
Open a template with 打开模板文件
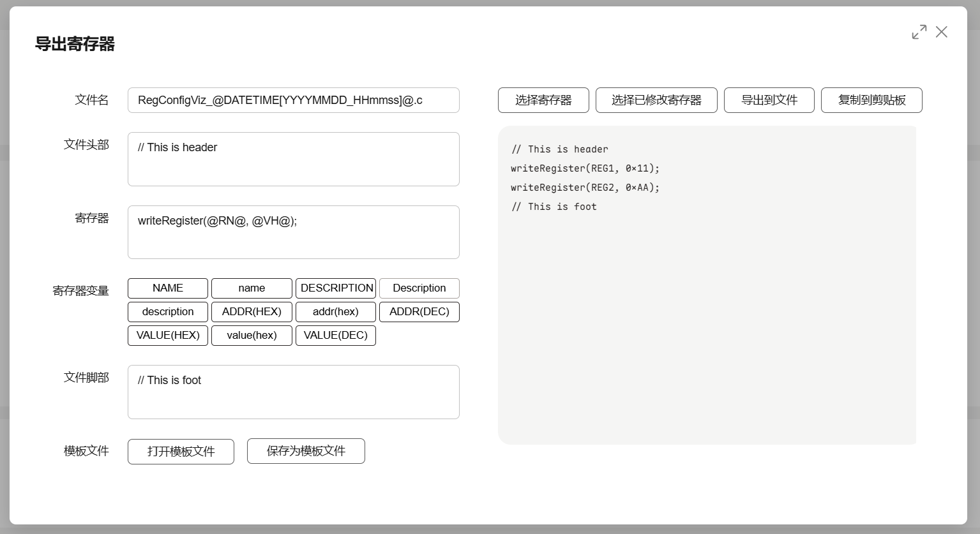coord(181,452)
